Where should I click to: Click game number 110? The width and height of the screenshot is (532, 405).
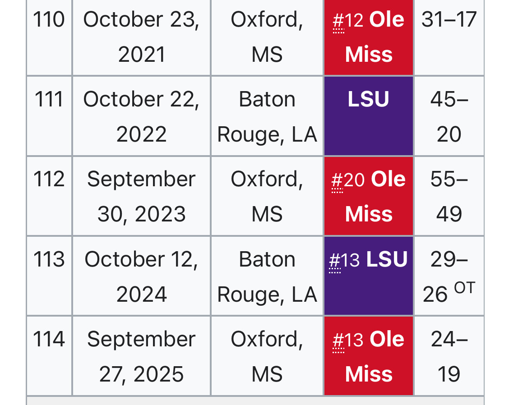49,19
